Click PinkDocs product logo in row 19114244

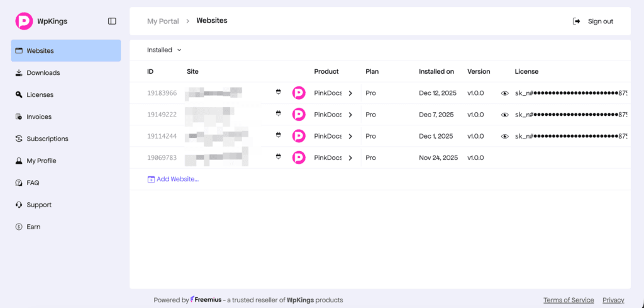tap(299, 136)
